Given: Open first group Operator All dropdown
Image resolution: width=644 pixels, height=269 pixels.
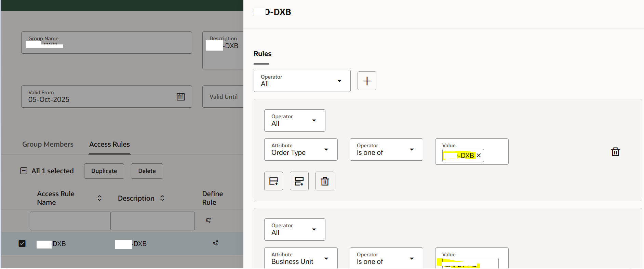Looking at the screenshot, I should pyautogui.click(x=295, y=120).
